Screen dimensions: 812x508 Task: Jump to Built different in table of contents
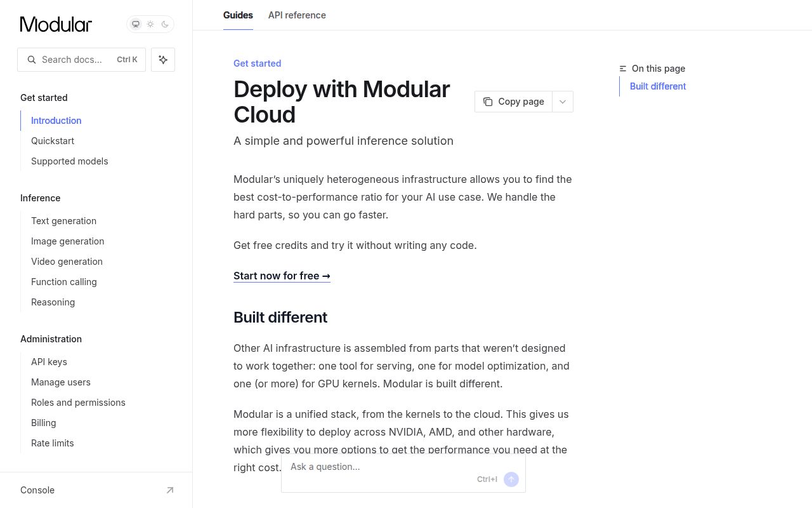pos(658,86)
